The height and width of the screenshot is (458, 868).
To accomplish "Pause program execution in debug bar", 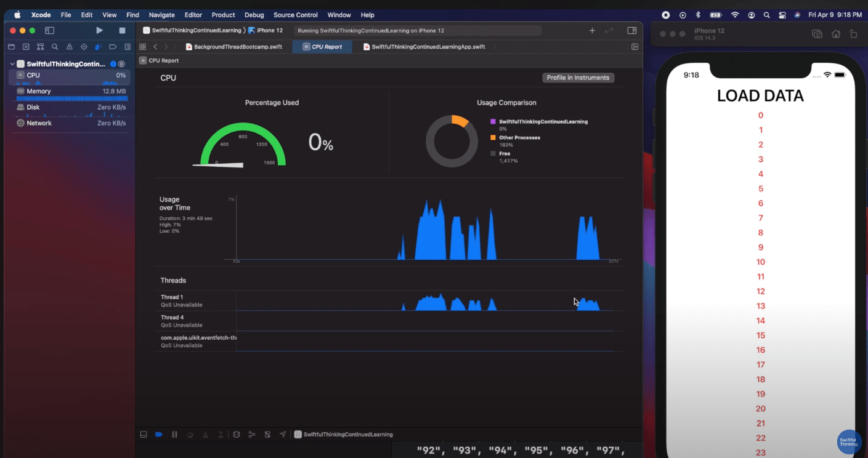I will [x=174, y=434].
